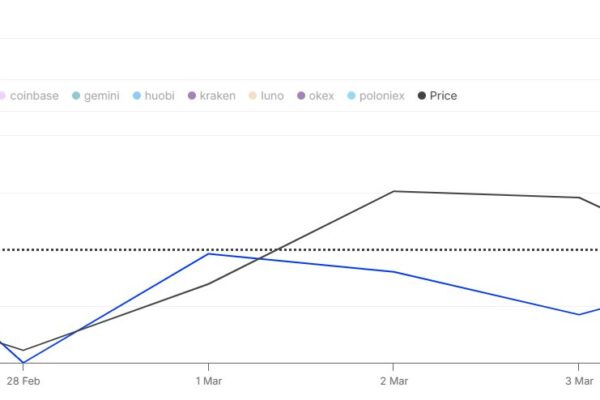Toggle the okex legend dot

click(x=301, y=96)
